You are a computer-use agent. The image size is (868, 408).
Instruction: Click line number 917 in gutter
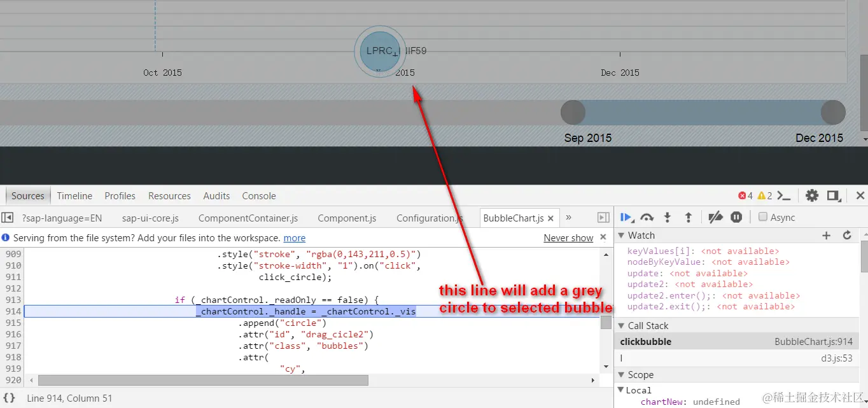pyautogui.click(x=13, y=346)
